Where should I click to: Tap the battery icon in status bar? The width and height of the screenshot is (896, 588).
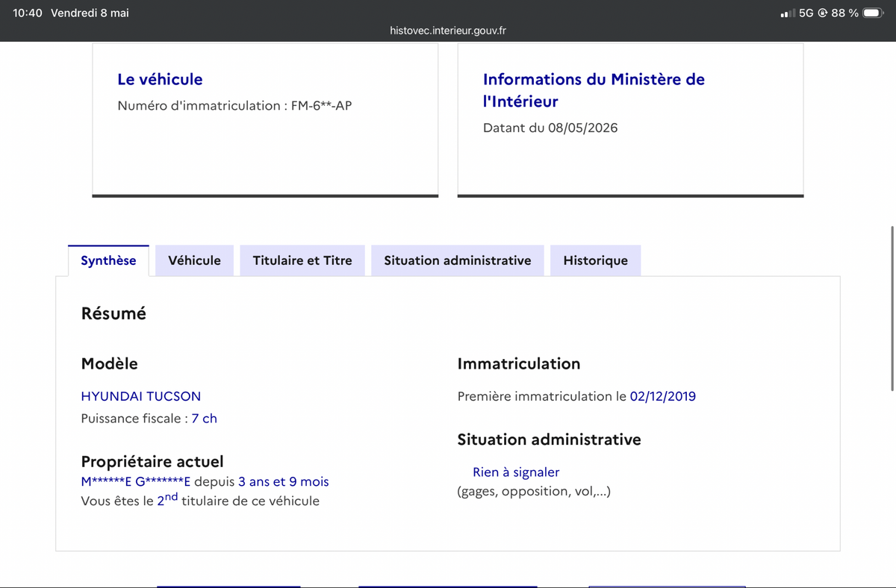tap(874, 13)
